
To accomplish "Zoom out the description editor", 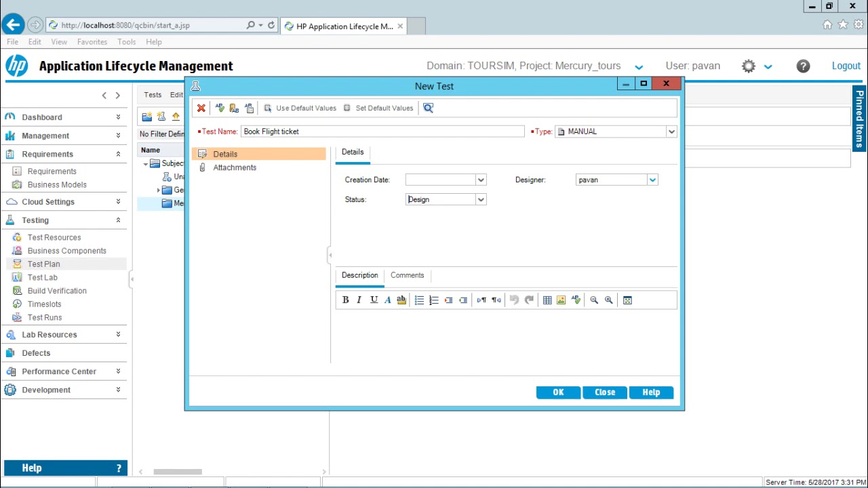I will 594,300.
